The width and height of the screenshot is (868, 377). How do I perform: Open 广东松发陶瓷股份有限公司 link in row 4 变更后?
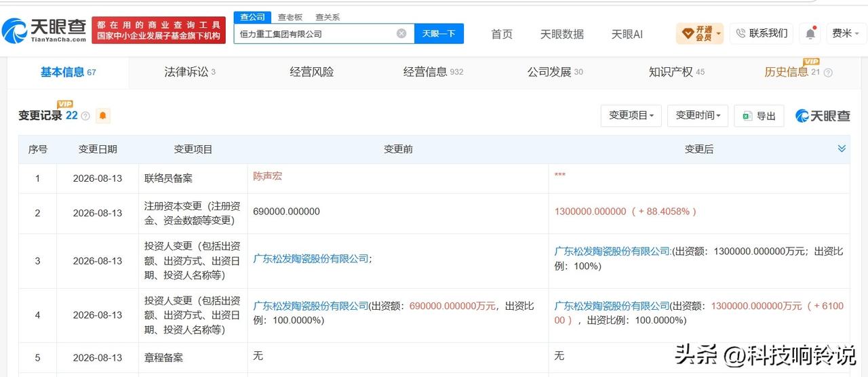(612, 306)
